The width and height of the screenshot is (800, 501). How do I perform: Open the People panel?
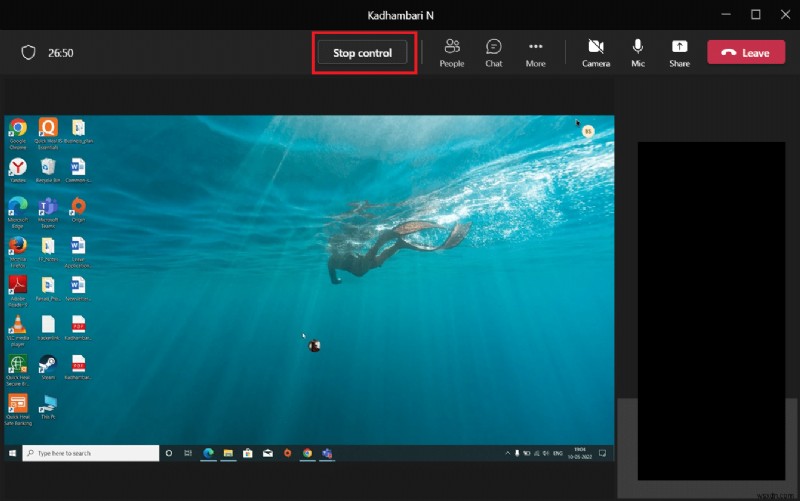451,52
